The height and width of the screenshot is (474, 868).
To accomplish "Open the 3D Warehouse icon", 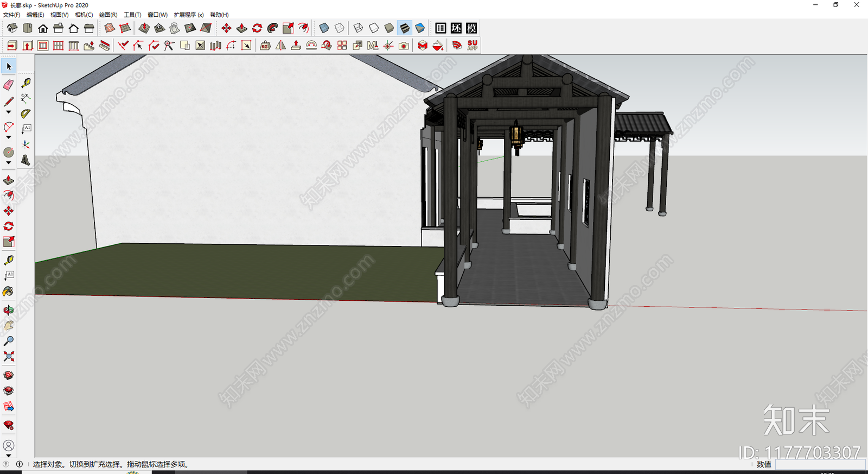I will coord(9,375).
